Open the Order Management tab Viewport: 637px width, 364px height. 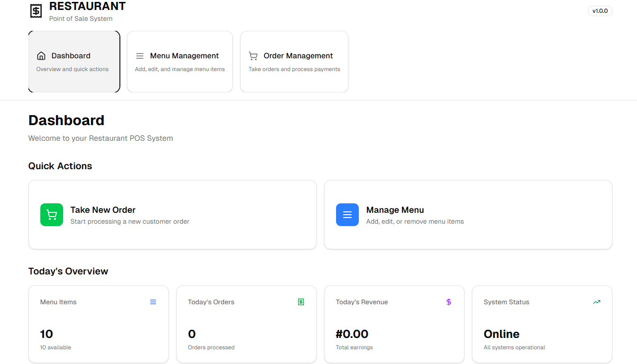tap(294, 62)
